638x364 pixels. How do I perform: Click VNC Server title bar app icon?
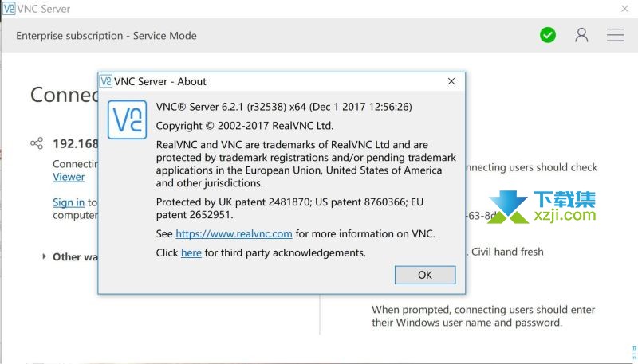pyautogui.click(x=9, y=9)
